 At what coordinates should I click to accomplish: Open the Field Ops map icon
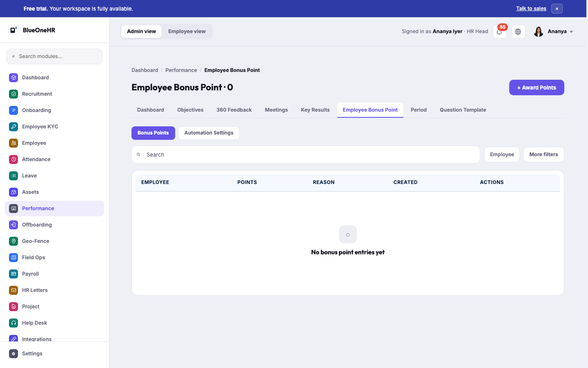13,257
